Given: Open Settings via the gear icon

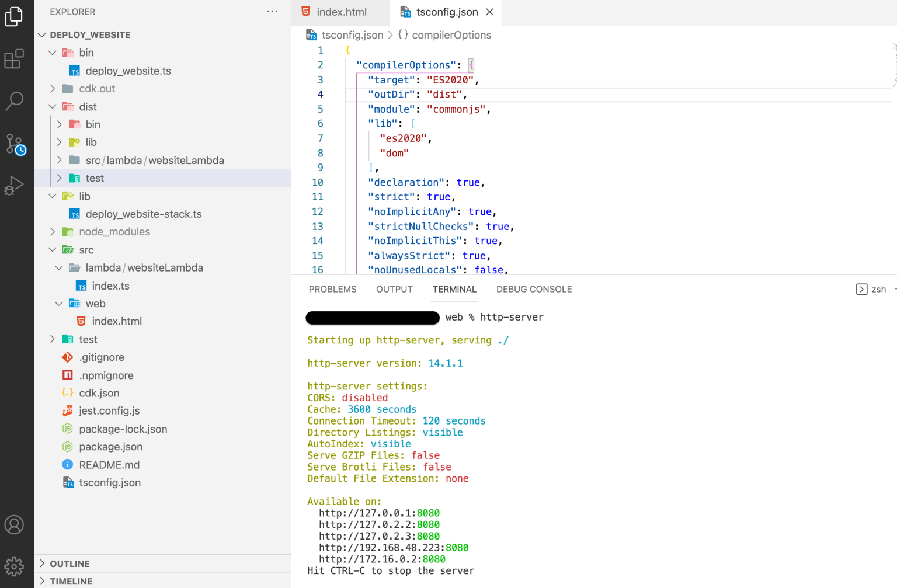Looking at the screenshot, I should pyautogui.click(x=15, y=565).
